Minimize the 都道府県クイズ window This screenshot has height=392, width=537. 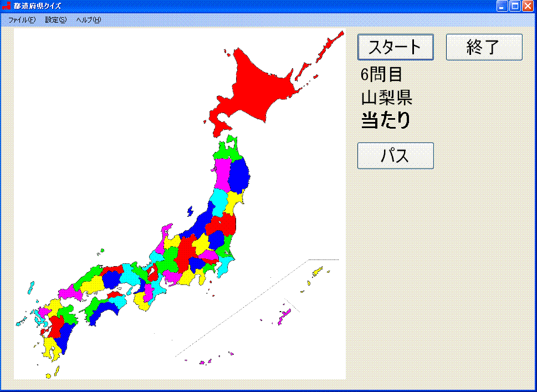point(503,6)
